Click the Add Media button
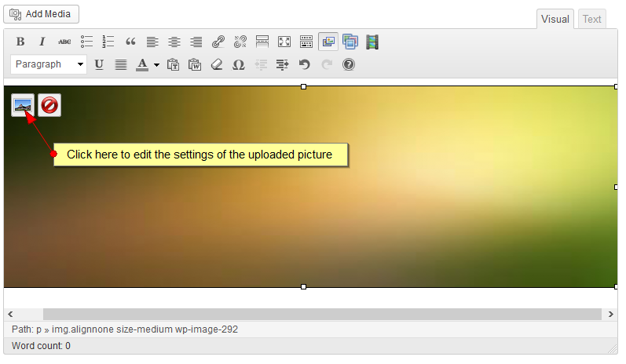Viewport: 626px width, 364px height. pos(41,14)
